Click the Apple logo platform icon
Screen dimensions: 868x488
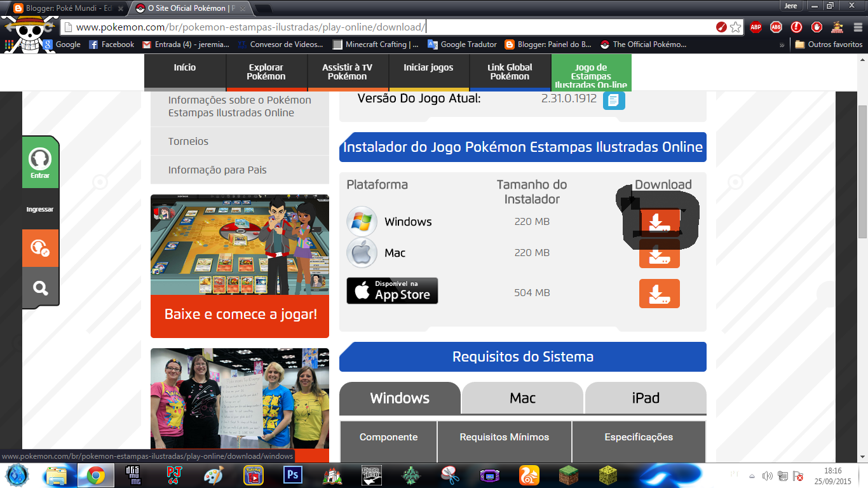click(362, 253)
